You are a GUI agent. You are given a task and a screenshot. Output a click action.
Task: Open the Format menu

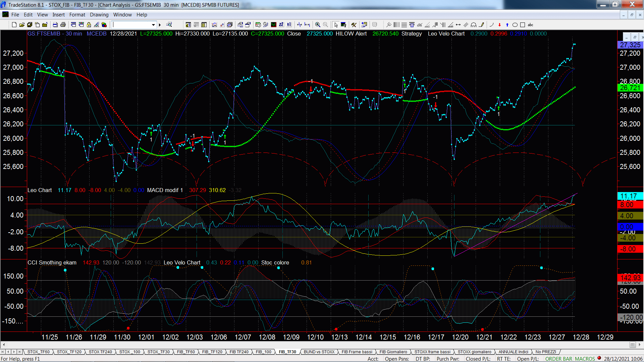[77, 15]
